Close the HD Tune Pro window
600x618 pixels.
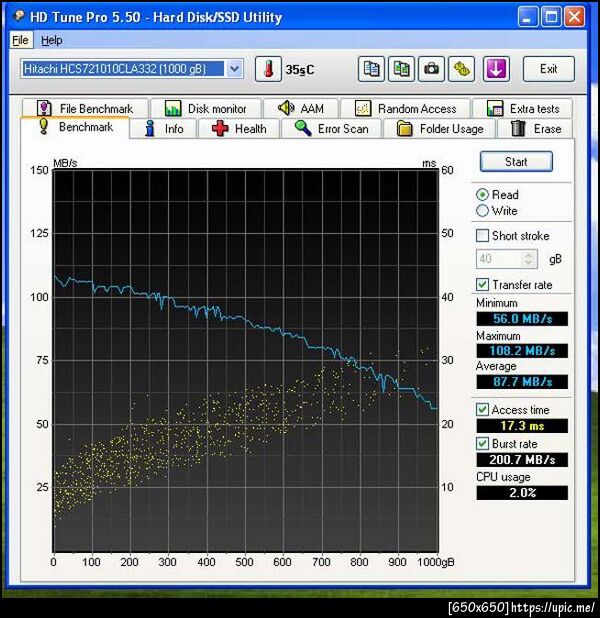tap(574, 17)
